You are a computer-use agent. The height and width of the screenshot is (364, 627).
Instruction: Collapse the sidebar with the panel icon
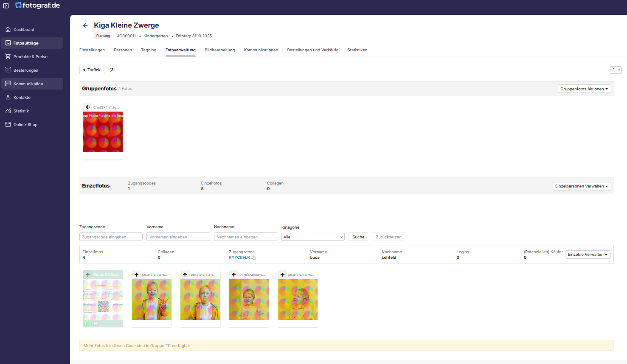[6, 6]
